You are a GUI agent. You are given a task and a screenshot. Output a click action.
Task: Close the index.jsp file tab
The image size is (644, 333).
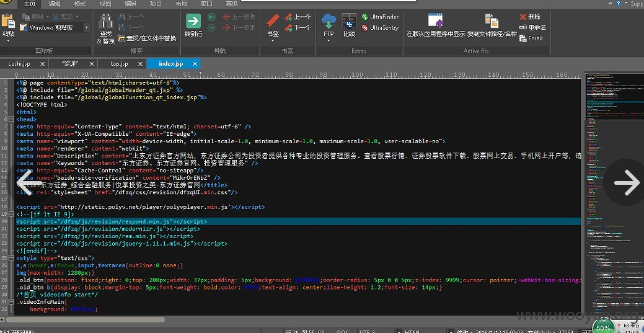pyautogui.click(x=195, y=64)
